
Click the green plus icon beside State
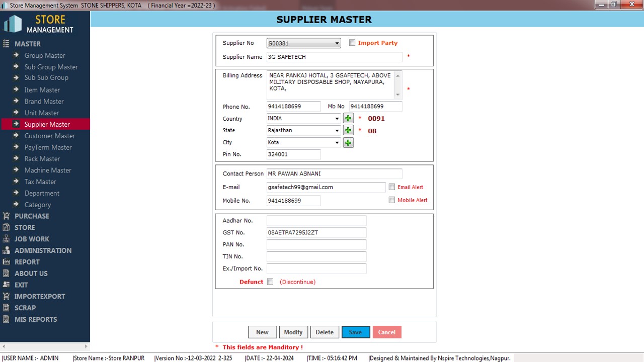point(348,131)
